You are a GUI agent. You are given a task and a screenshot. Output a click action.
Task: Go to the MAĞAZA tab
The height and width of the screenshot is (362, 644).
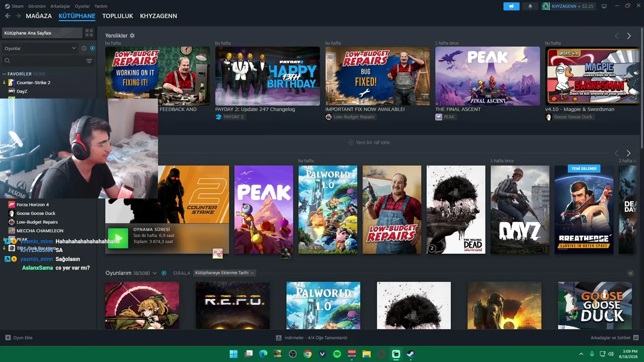39,16
